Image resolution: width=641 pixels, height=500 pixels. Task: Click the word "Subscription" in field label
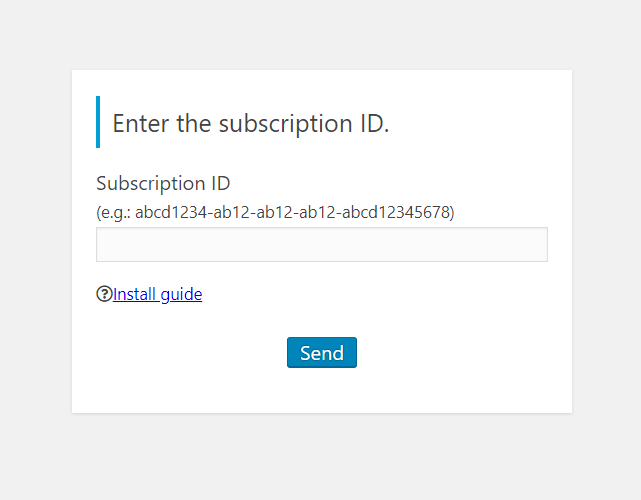150,184
